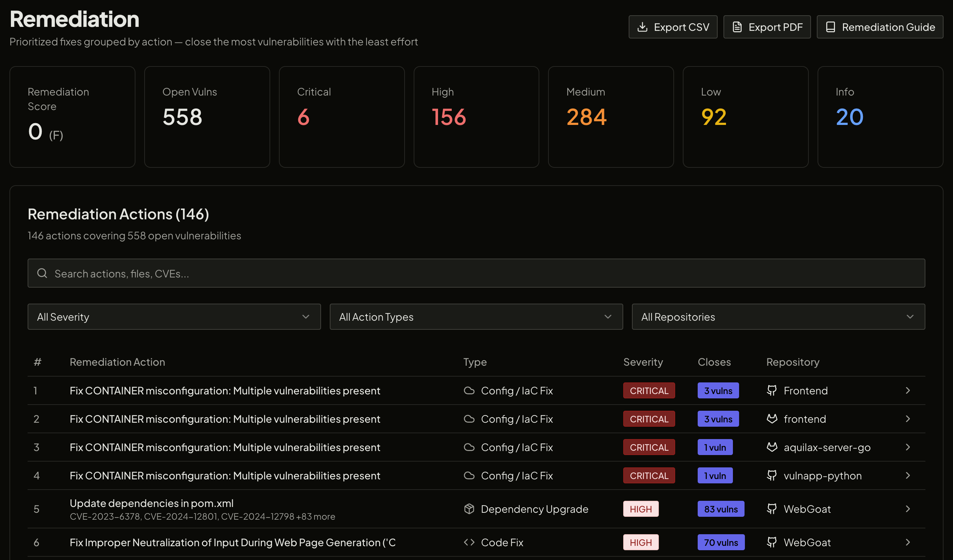Select the Low count card
The width and height of the screenshot is (953, 560).
745,117
